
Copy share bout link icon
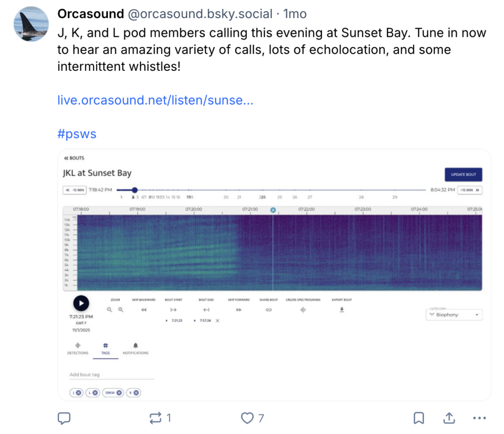coord(268,310)
